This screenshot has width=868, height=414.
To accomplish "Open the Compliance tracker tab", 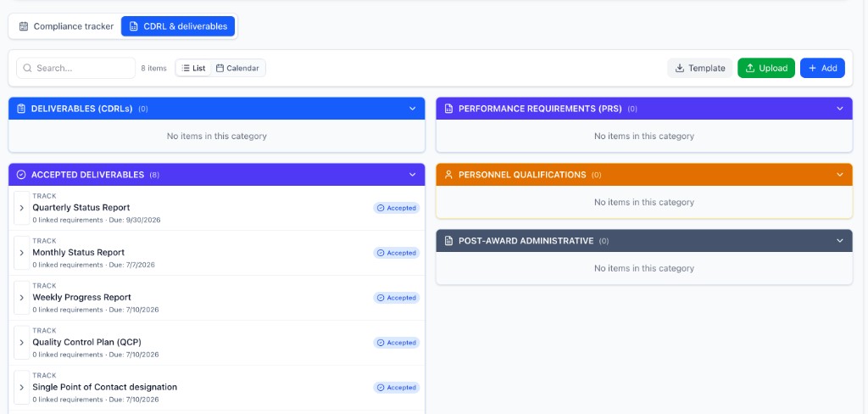I will (x=66, y=26).
